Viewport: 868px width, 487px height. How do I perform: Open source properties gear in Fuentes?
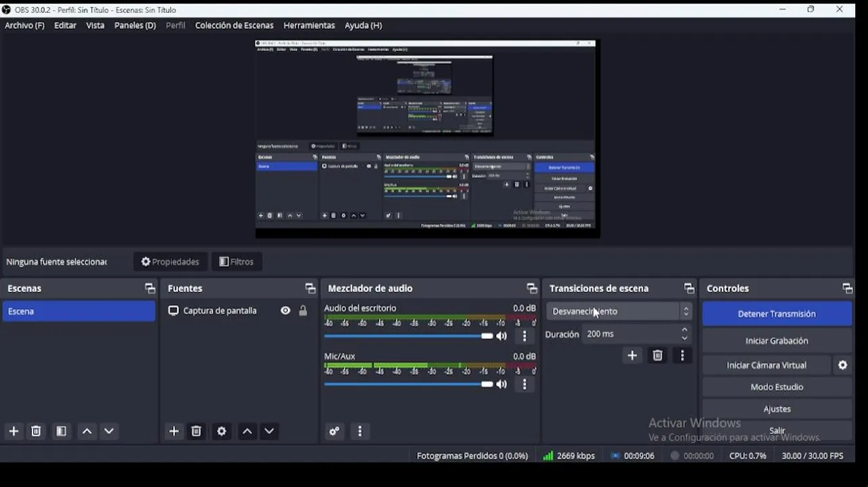pos(221,432)
